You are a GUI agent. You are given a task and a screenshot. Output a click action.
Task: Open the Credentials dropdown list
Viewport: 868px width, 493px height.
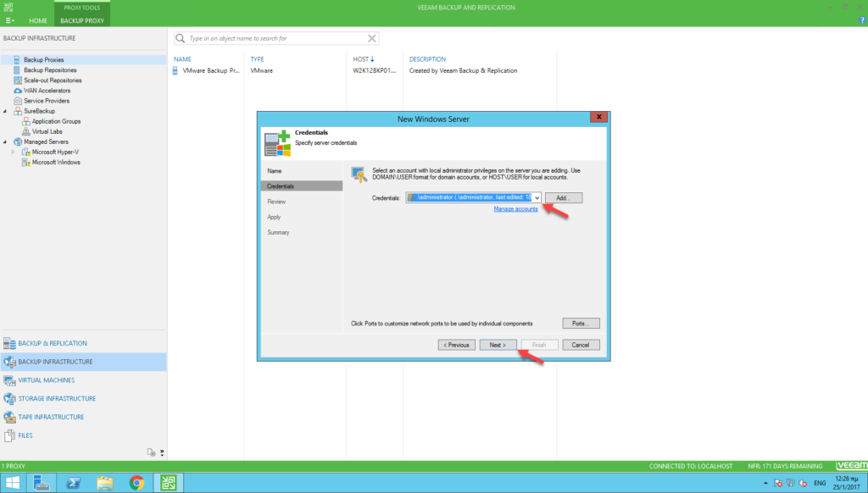(x=537, y=197)
